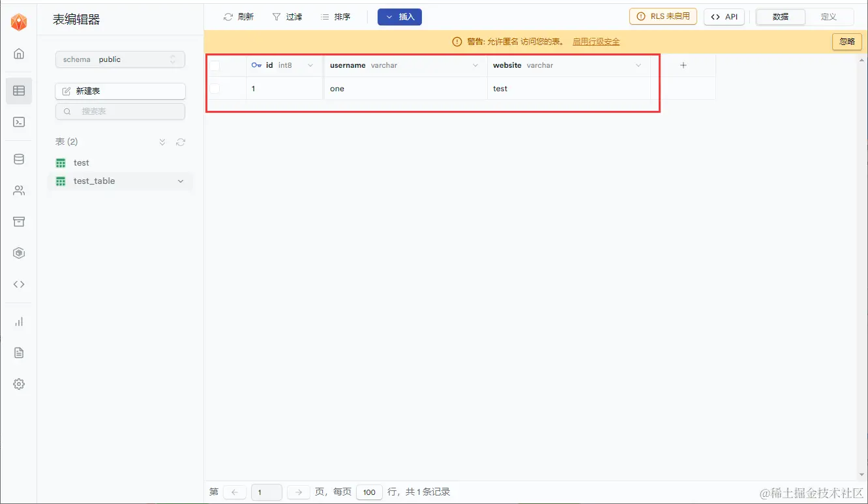
Task: Open the username column header dropdown arrow
Action: point(475,65)
